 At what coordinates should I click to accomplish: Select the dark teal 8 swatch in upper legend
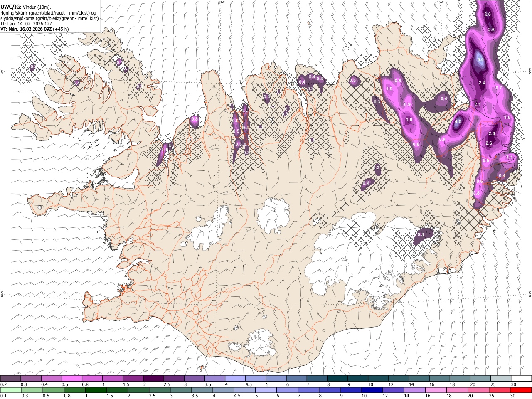[x=337, y=378]
